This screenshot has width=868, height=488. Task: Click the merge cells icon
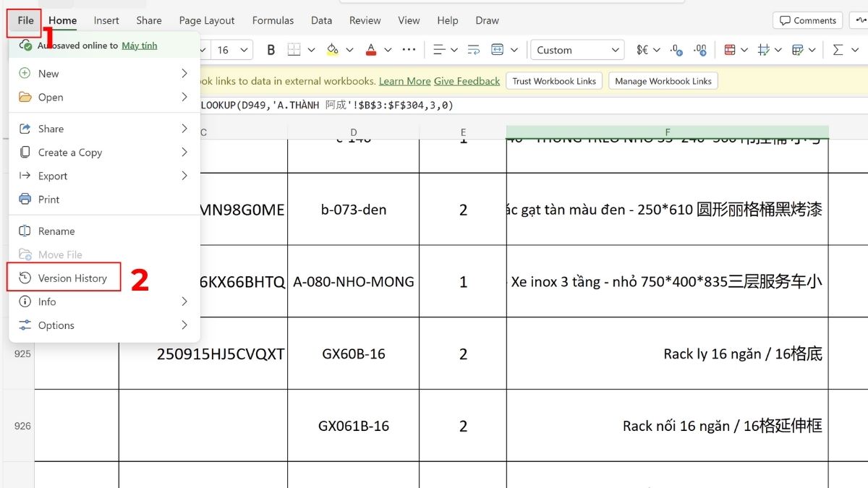point(497,50)
